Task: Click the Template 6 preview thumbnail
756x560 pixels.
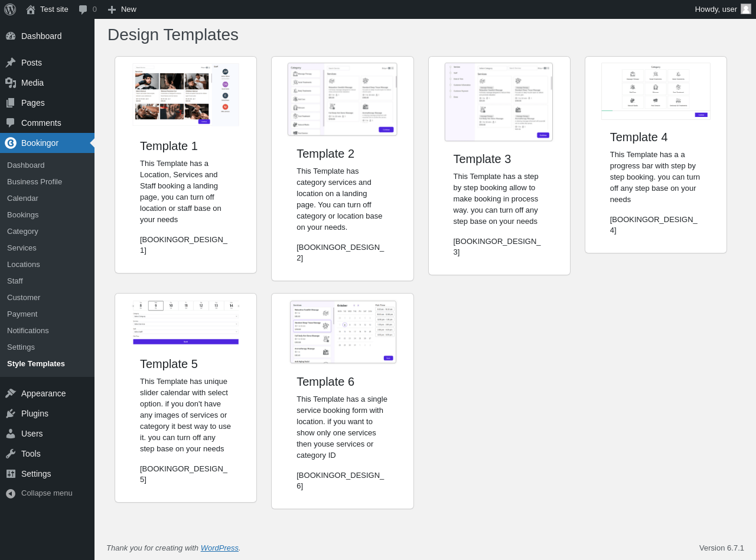Action: (343, 332)
